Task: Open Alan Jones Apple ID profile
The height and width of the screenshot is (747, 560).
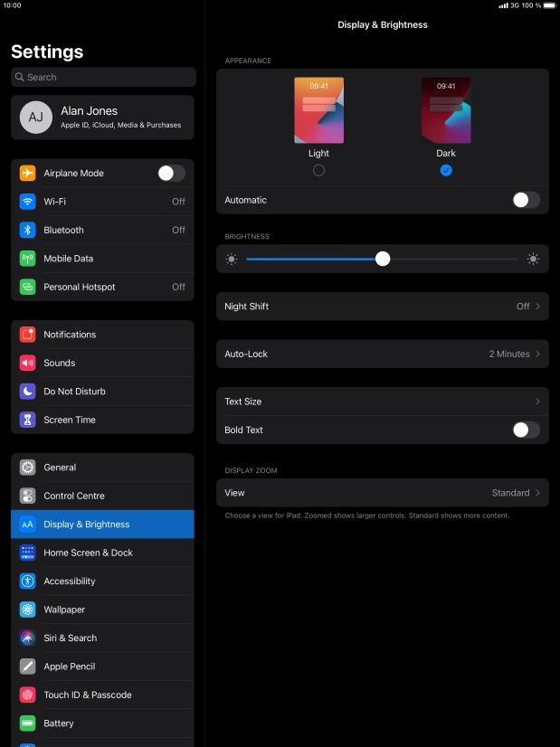Action: point(102,118)
